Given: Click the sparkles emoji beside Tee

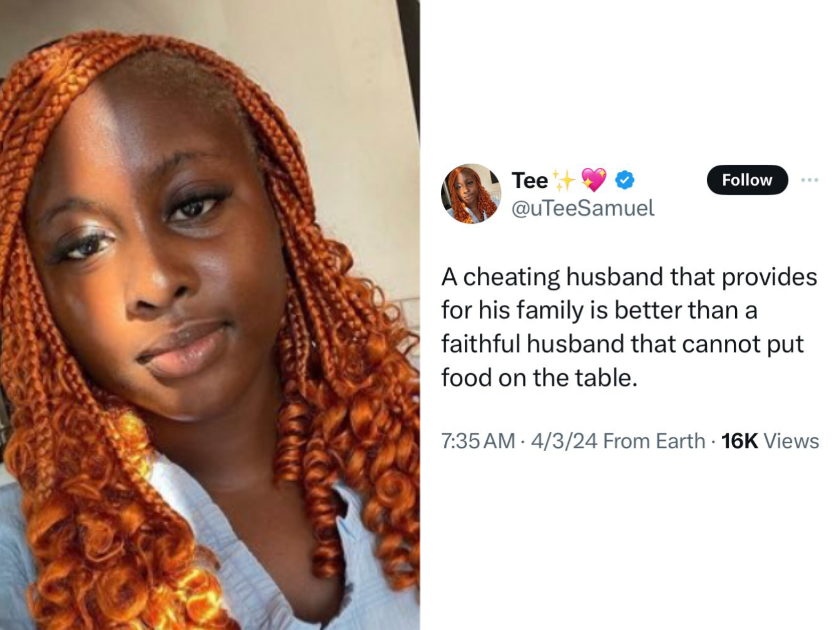Looking at the screenshot, I should tap(563, 180).
